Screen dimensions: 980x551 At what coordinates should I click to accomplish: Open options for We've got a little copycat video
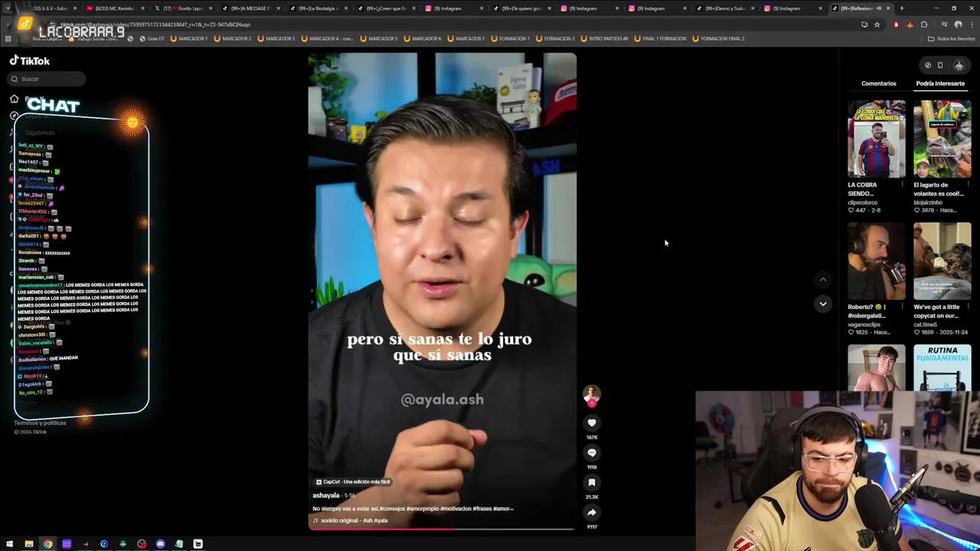click(967, 307)
